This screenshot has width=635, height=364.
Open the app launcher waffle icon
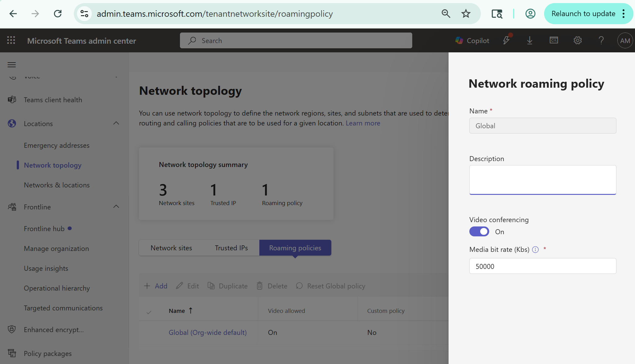pyautogui.click(x=11, y=40)
